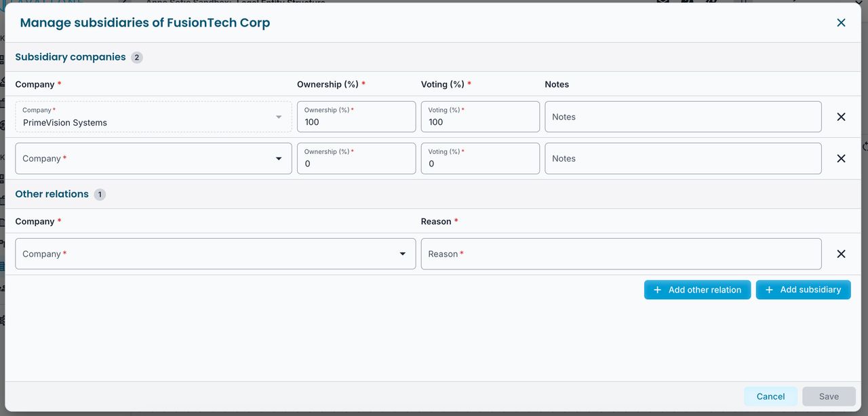Click the Reason column header
The image size is (868, 416).
click(439, 221)
